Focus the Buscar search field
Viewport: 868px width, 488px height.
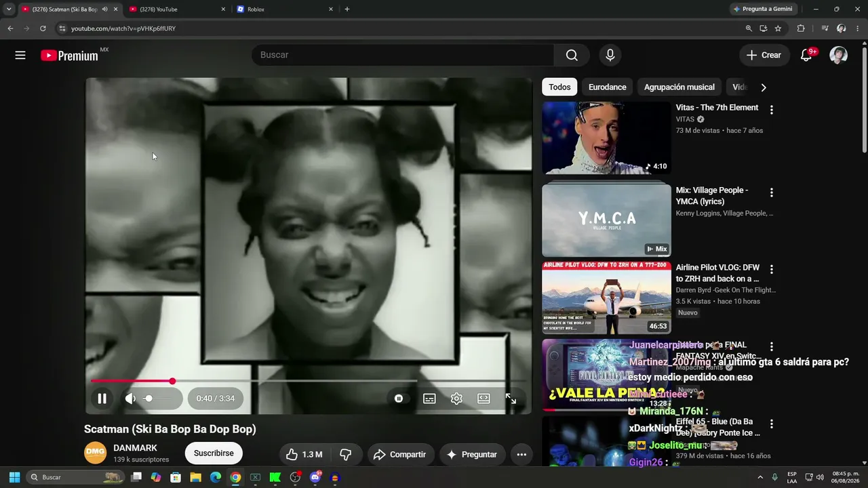pyautogui.click(x=403, y=55)
